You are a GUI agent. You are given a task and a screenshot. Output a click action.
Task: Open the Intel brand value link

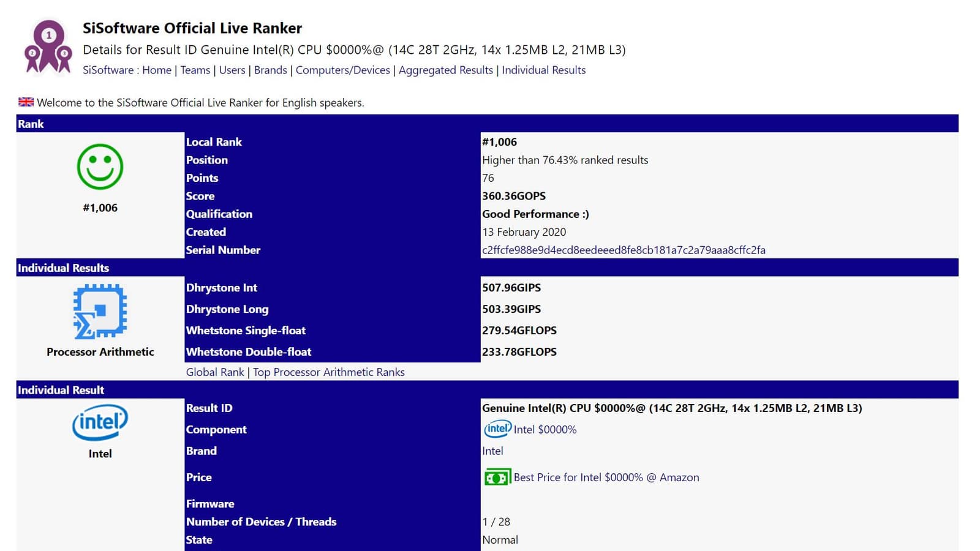[492, 451]
